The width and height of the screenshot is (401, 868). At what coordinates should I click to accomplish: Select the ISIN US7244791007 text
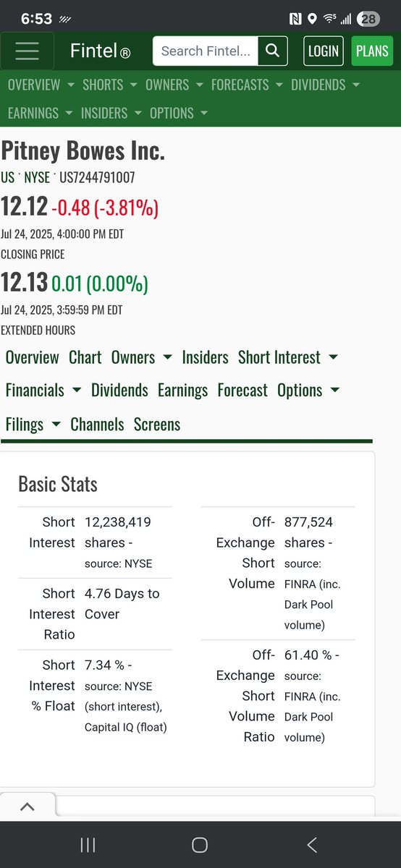point(97,177)
